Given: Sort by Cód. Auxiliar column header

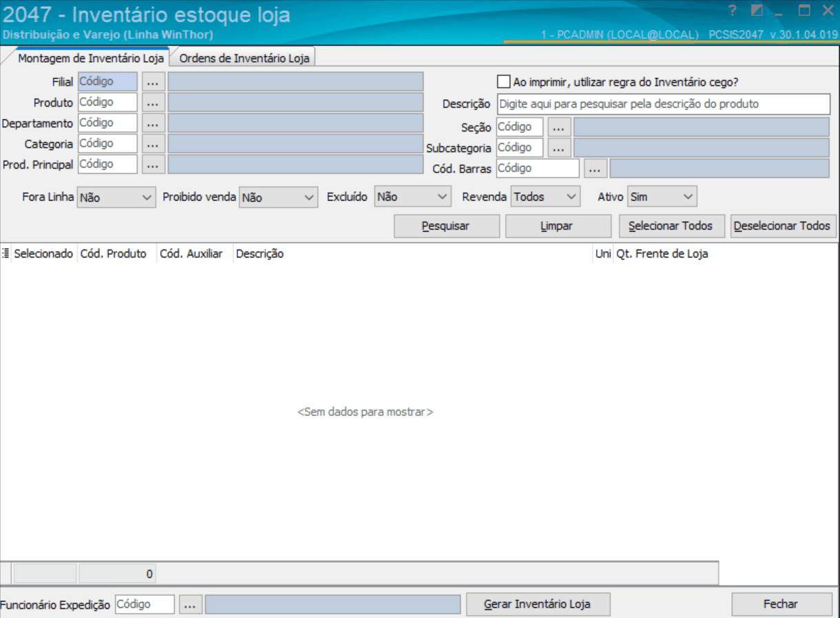Looking at the screenshot, I should pyautogui.click(x=195, y=254).
